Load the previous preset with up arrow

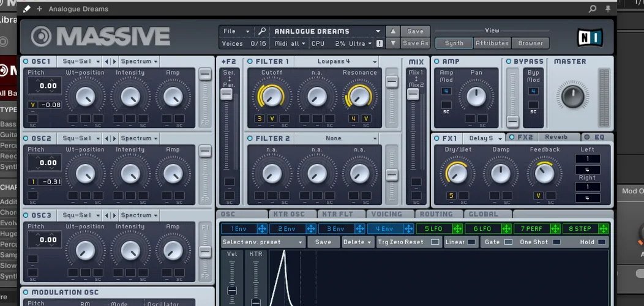click(393, 31)
